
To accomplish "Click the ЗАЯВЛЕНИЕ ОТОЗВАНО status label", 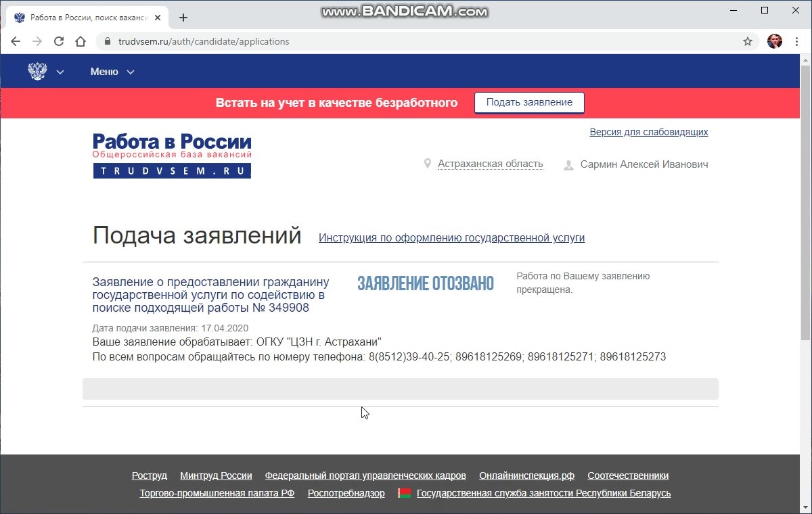I will click(426, 283).
